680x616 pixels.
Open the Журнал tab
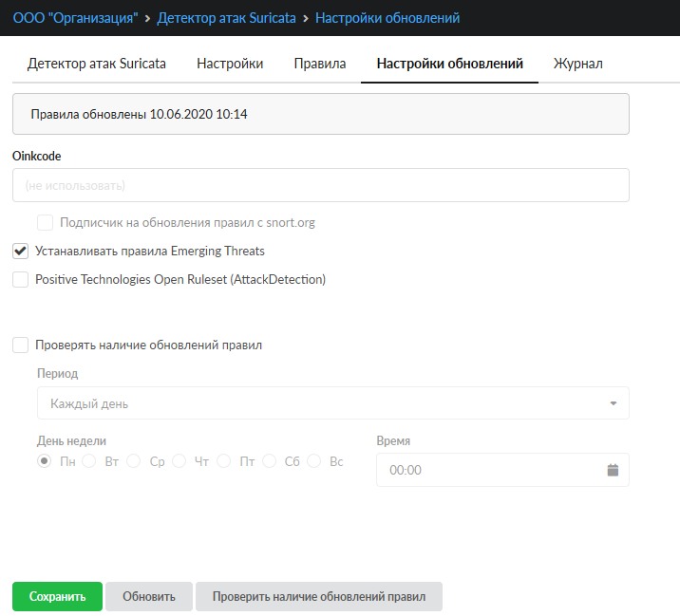coord(578,64)
